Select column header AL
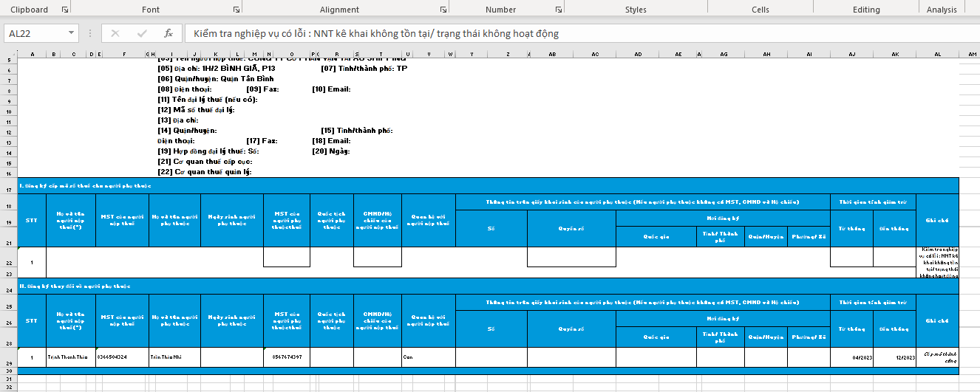The height and width of the screenshot is (392, 980). (x=937, y=55)
